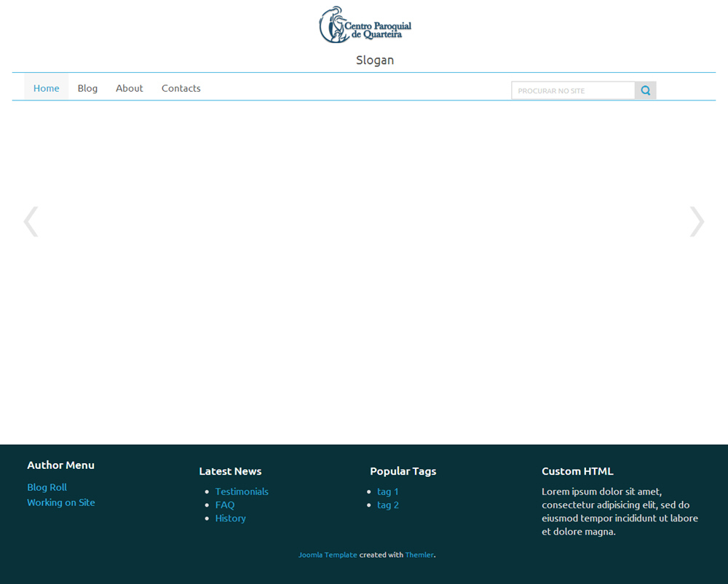728x584 pixels.
Task: Click the Custom HTML heading
Action: tap(577, 471)
